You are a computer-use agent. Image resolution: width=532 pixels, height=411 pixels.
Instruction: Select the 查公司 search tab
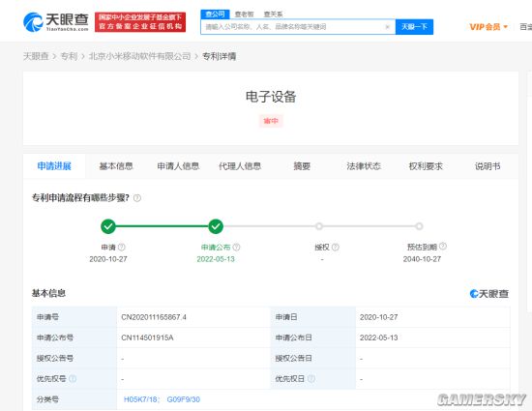[x=215, y=15]
